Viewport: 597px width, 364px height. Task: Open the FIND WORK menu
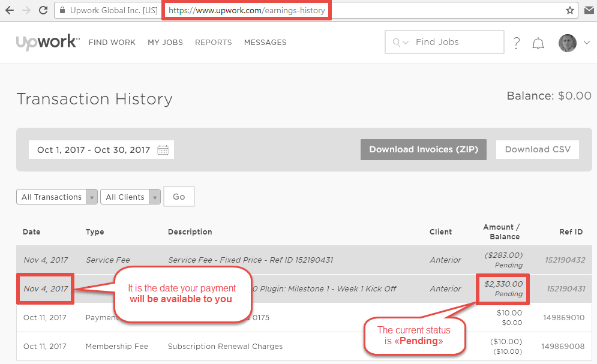[x=112, y=42]
